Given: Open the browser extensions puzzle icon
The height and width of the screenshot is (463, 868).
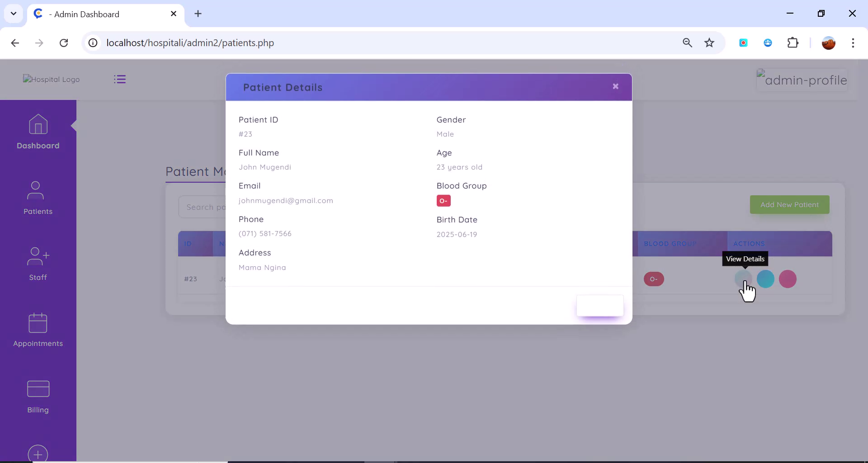Looking at the screenshot, I should pos(793,43).
